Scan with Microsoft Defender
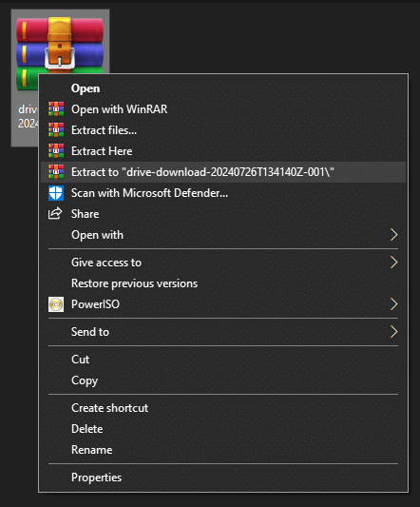Screen dimensions: 420x507 pyautogui.click(x=223, y=193)
